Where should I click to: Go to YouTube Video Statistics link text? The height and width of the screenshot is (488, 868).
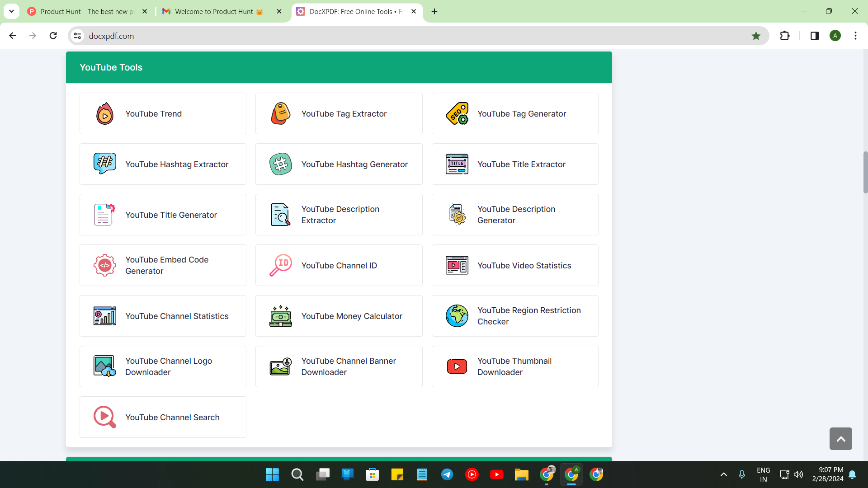pyautogui.click(x=524, y=266)
